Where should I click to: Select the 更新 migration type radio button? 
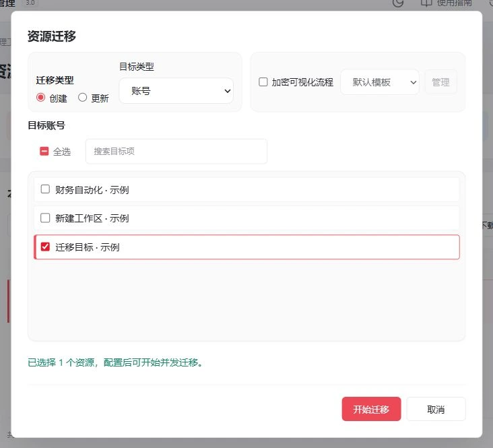[x=82, y=98]
